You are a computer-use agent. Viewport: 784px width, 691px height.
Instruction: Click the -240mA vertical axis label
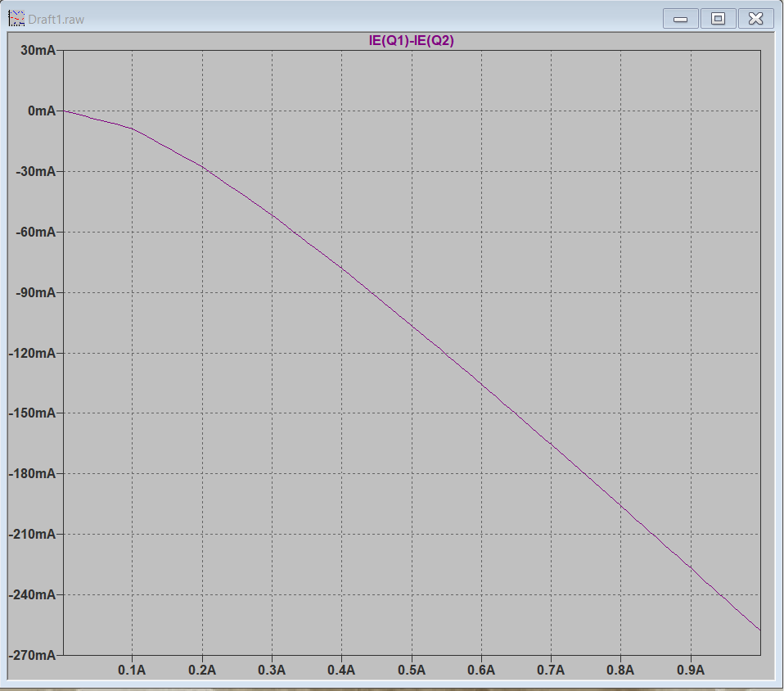32,595
